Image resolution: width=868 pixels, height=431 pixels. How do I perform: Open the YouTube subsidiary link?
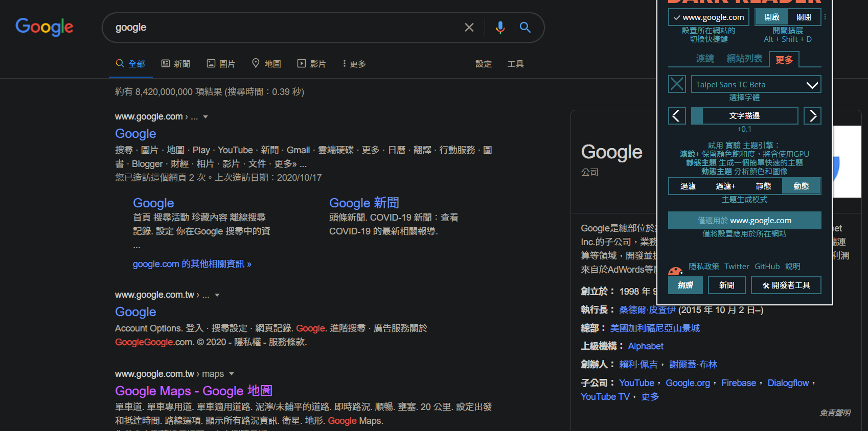click(636, 383)
